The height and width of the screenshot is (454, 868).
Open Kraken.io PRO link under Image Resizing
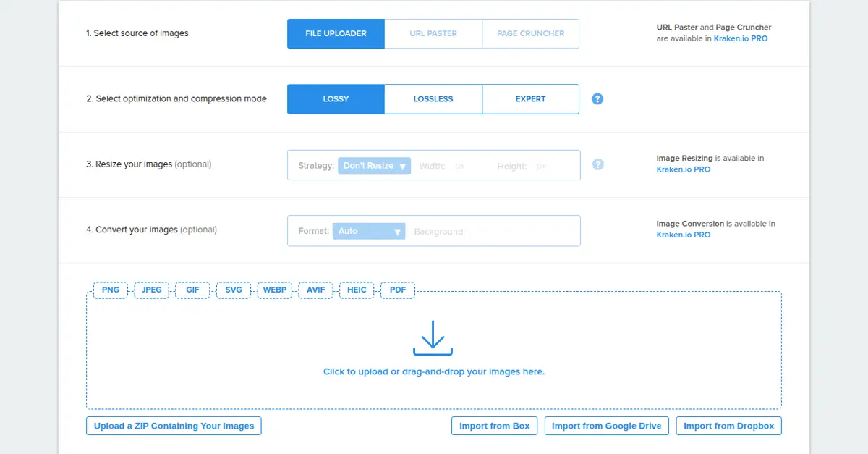tap(684, 169)
